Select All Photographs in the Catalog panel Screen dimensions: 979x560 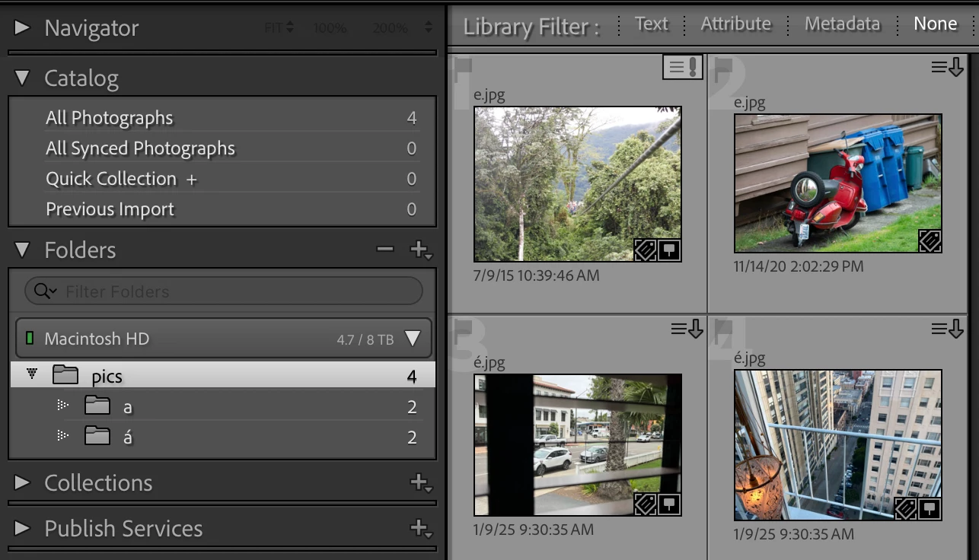click(x=109, y=118)
